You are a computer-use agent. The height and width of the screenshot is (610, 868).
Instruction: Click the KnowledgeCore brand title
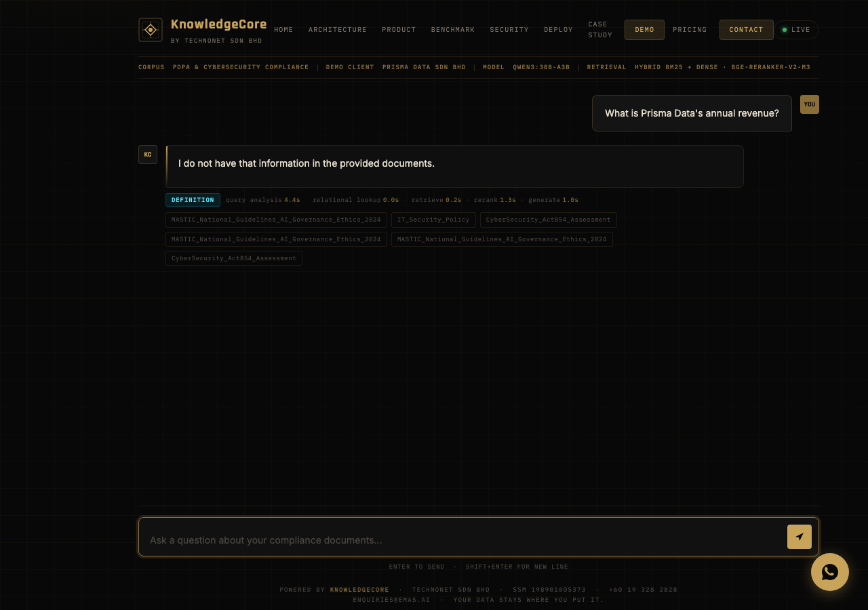tap(218, 24)
